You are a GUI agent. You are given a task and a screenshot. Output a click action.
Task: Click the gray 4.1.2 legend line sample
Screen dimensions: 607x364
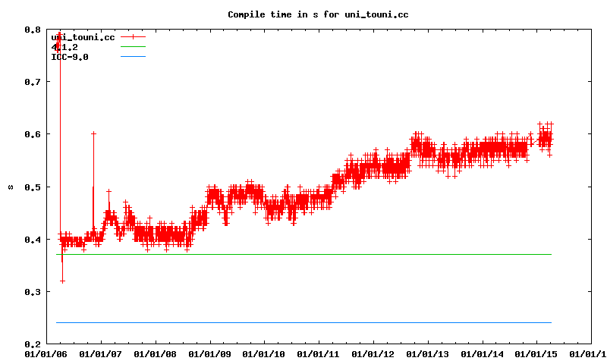coord(132,47)
